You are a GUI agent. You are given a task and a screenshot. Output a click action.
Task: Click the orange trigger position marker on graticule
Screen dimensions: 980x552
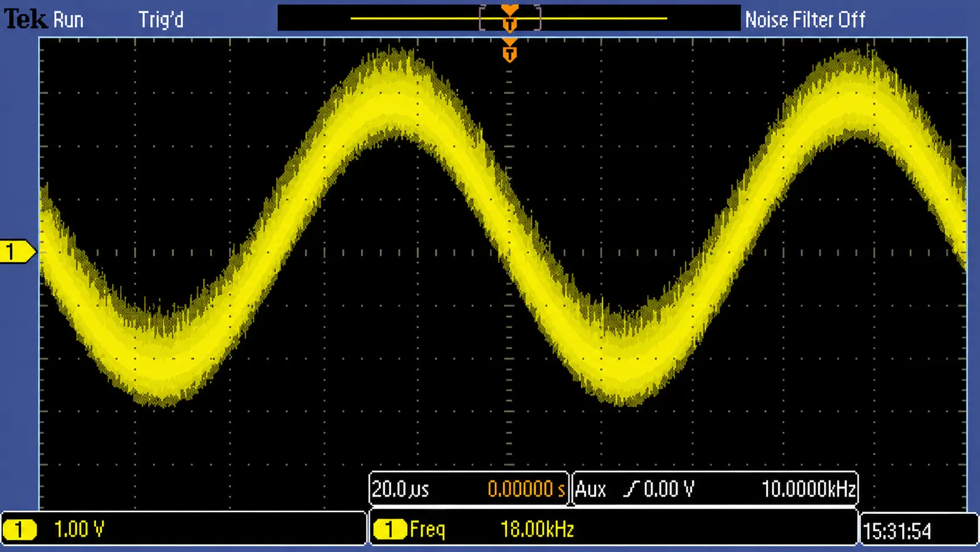pos(509,50)
